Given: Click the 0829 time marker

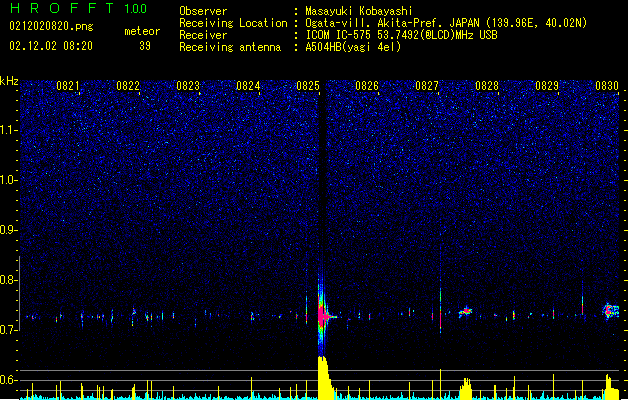Looking at the screenshot, I should [547, 86].
